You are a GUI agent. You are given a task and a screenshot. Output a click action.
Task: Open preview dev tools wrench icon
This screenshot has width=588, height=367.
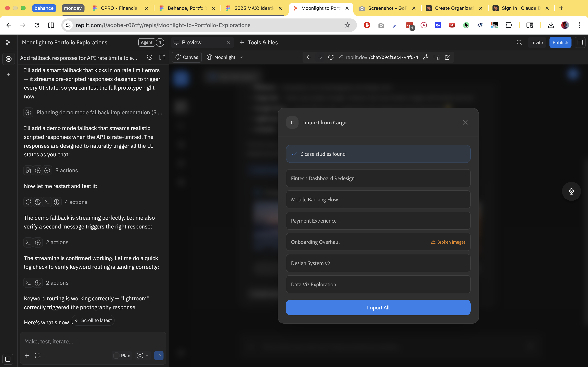pyautogui.click(x=425, y=57)
